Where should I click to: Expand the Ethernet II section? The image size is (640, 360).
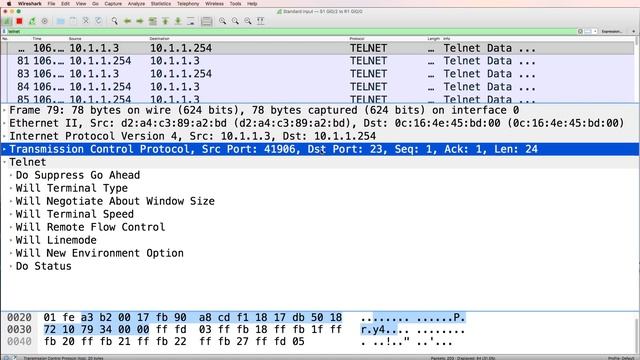[x=4, y=123]
